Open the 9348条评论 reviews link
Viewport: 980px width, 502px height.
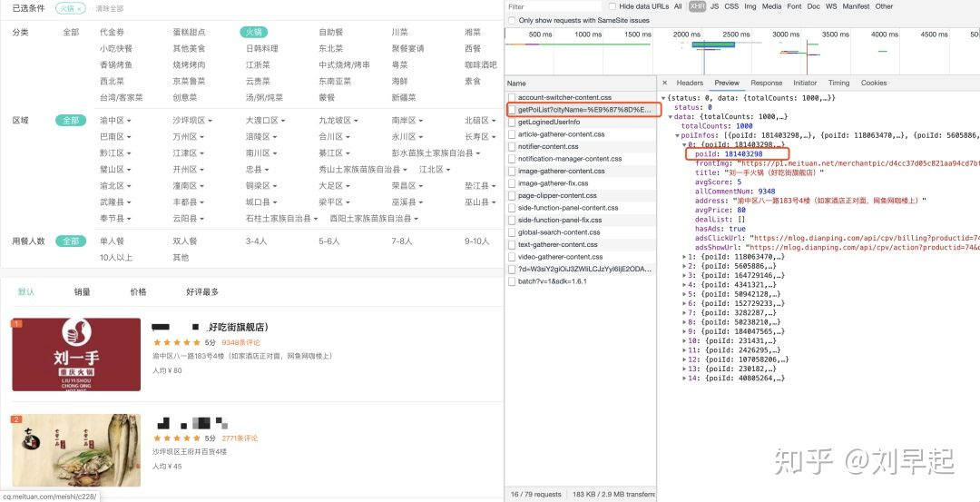(240, 342)
